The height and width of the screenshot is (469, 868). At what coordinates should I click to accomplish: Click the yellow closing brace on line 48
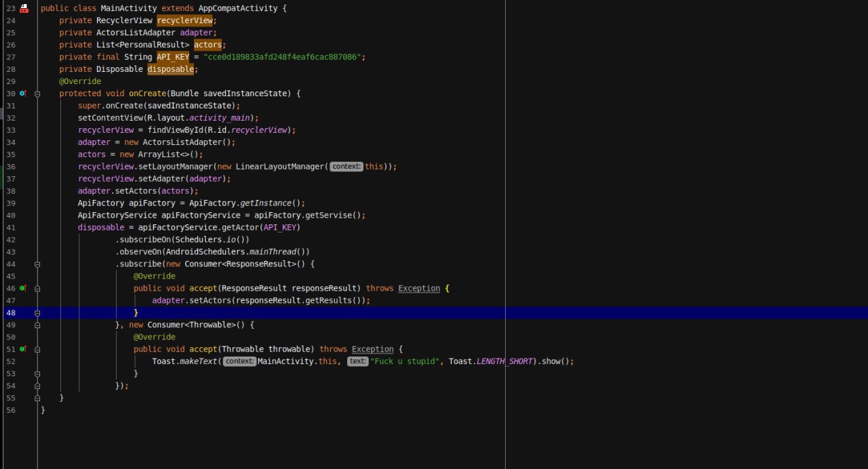136,313
